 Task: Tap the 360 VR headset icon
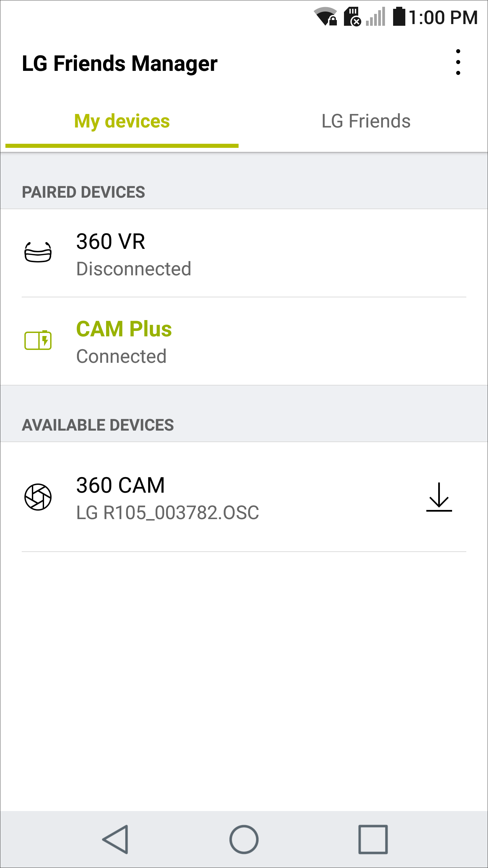[38, 252]
